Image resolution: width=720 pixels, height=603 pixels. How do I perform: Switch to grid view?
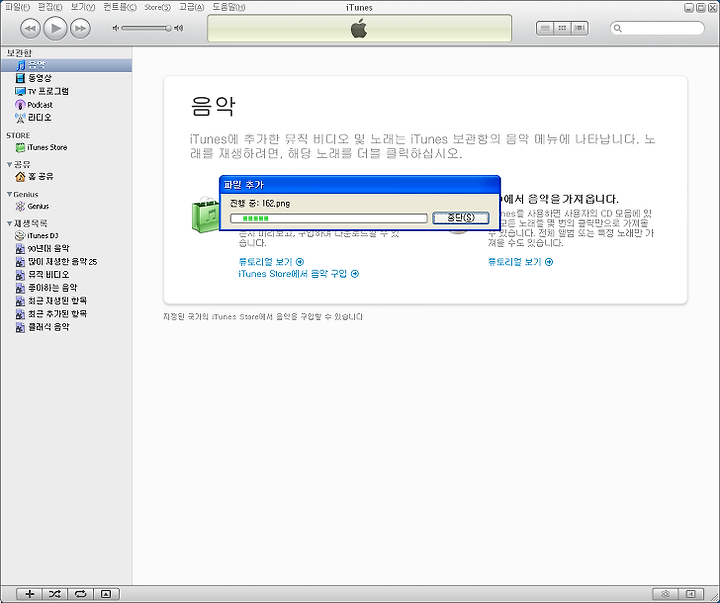[562, 28]
